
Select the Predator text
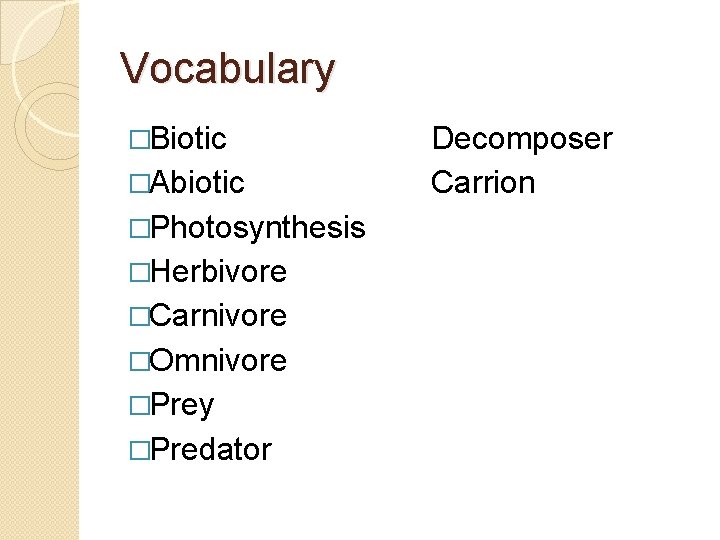tap(211, 449)
